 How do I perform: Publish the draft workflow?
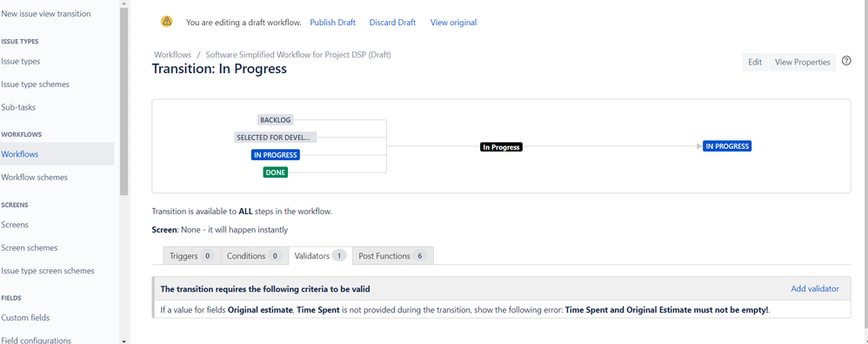tap(333, 23)
